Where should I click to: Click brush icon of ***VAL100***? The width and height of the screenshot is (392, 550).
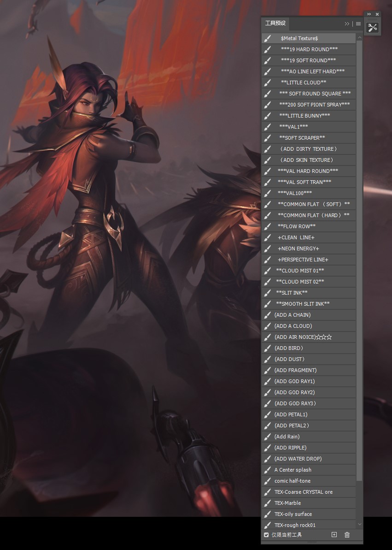click(x=268, y=193)
